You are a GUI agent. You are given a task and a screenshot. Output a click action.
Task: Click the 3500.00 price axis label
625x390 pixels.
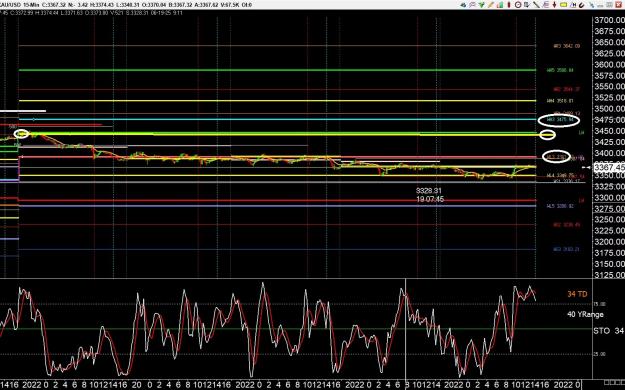[609, 108]
